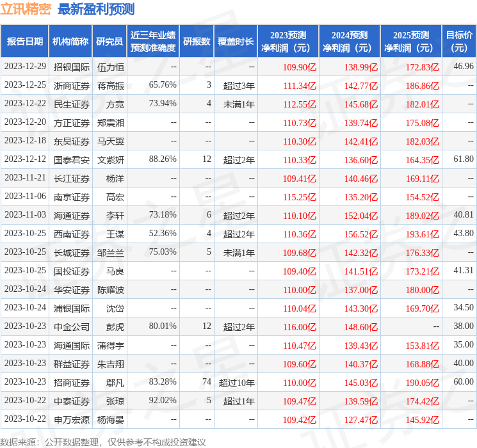Viewport: 477px width, 448px height.
Task: Click the 最新盈利预测 heading
Action: pos(96,9)
